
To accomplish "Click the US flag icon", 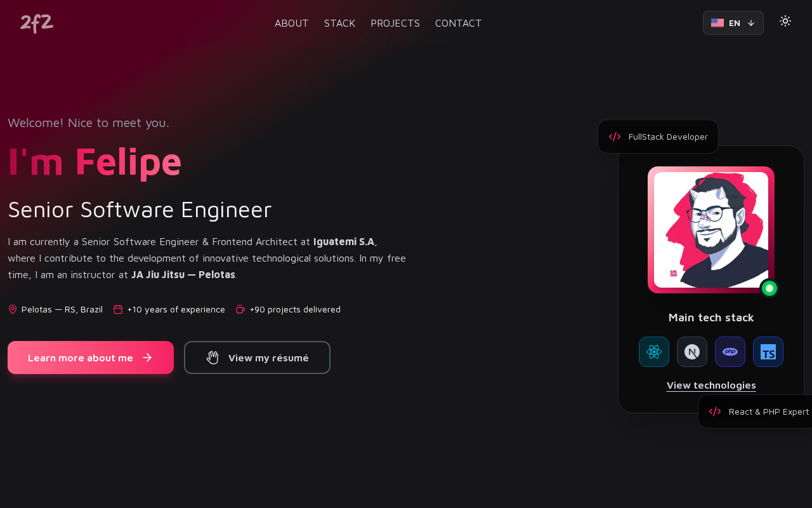I will tap(717, 23).
